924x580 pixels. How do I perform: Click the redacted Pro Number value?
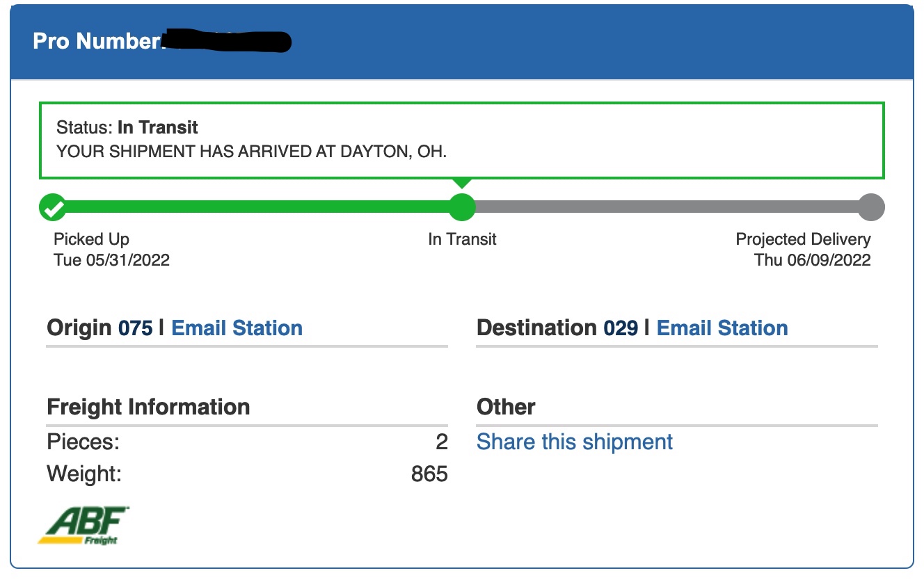pyautogui.click(x=226, y=42)
